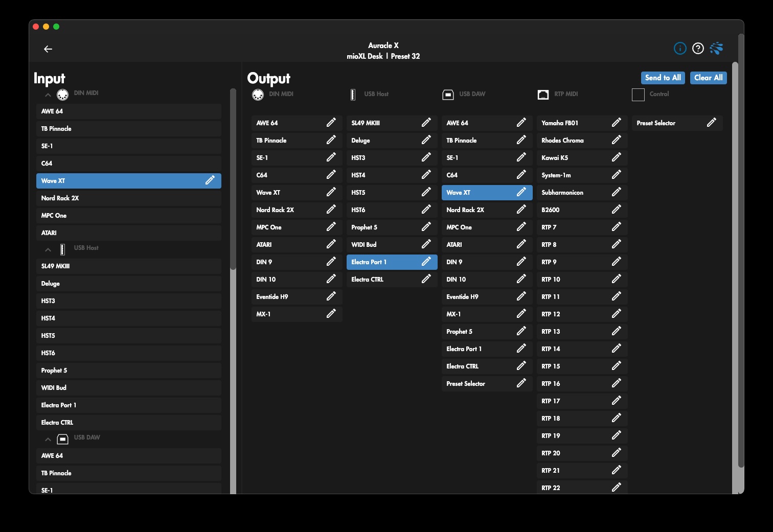Click pencil icon for Electra Port 1 USB Host output
Viewport: 773px width, 532px height.
pos(426,262)
